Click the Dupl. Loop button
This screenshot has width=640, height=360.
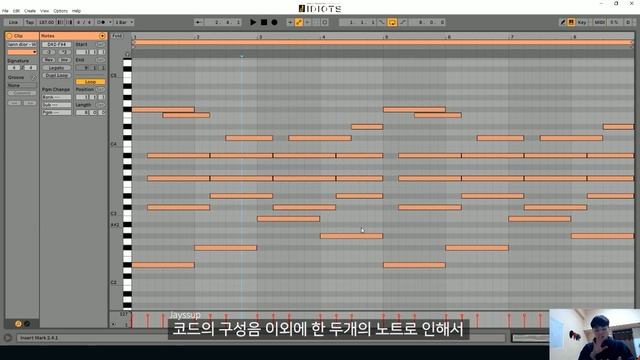click(57, 76)
